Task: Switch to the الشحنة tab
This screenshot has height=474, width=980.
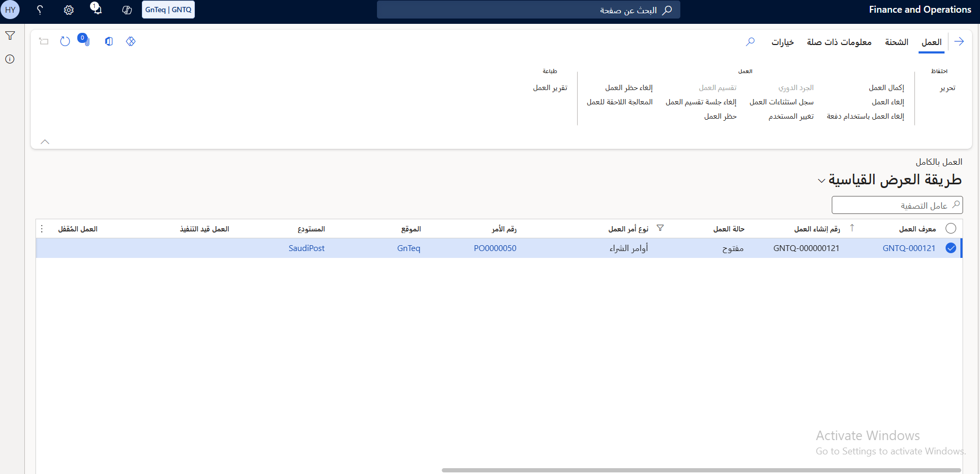Action: 896,42
